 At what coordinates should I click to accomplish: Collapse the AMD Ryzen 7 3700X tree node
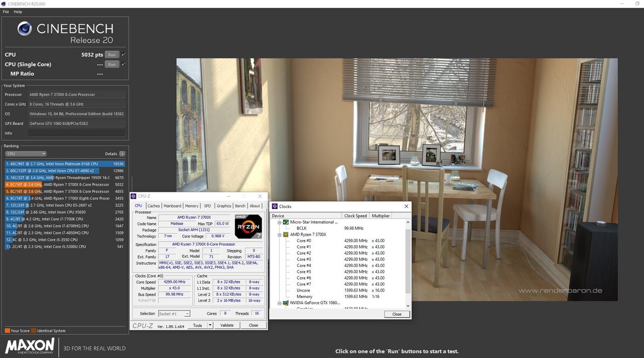pos(279,235)
